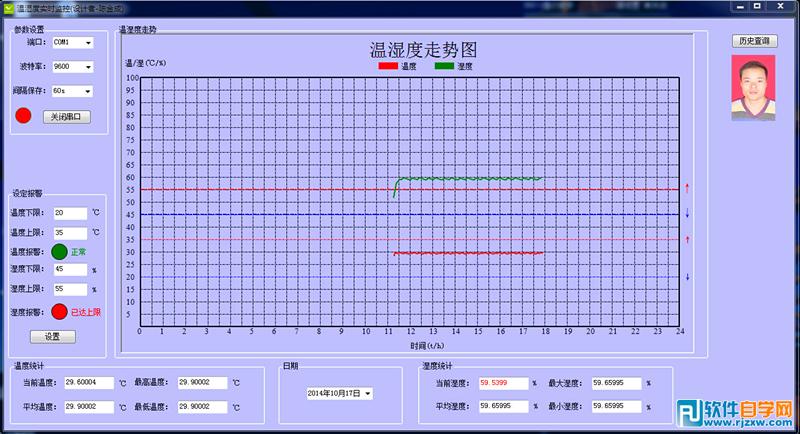Select the 当前湿度 value 59.5399

[504, 383]
